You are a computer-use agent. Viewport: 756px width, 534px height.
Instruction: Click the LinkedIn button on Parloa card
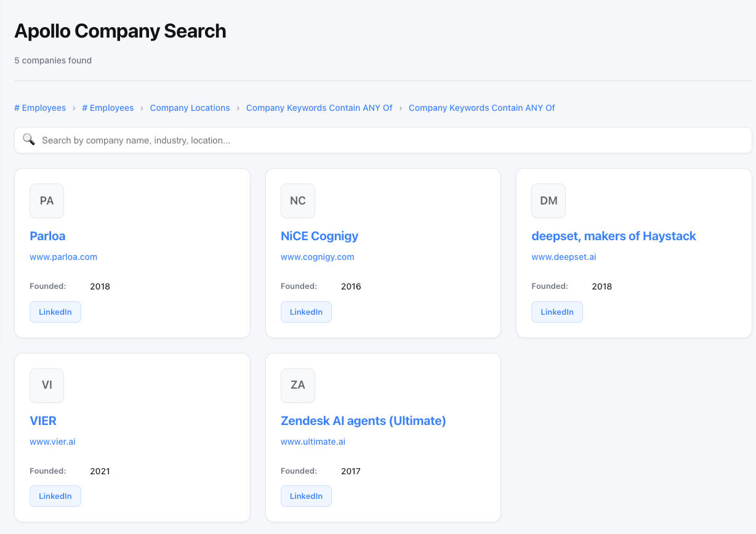pyautogui.click(x=55, y=312)
